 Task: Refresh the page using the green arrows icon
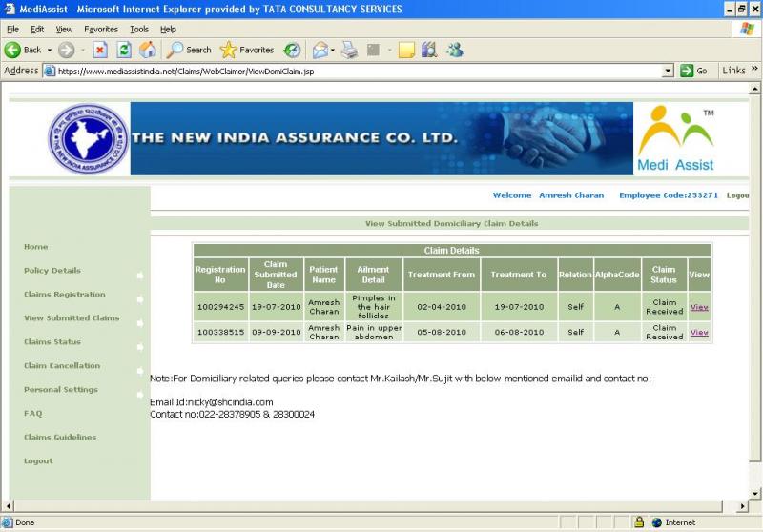[x=124, y=50]
